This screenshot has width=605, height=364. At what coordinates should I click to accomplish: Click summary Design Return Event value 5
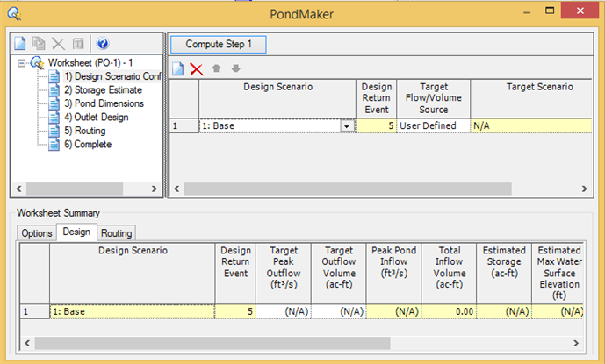pos(235,311)
